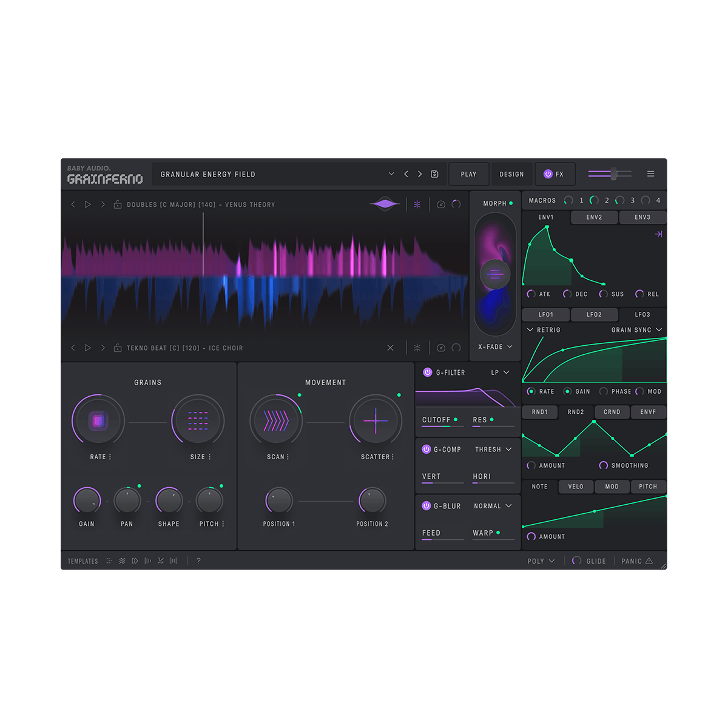Switch to the DESIGN view
The height and width of the screenshot is (728, 728).
tap(512, 174)
